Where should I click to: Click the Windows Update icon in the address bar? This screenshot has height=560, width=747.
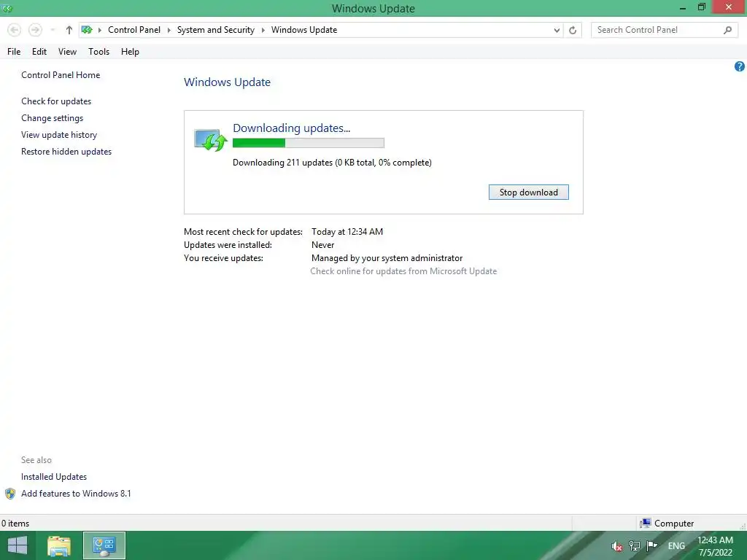87,30
